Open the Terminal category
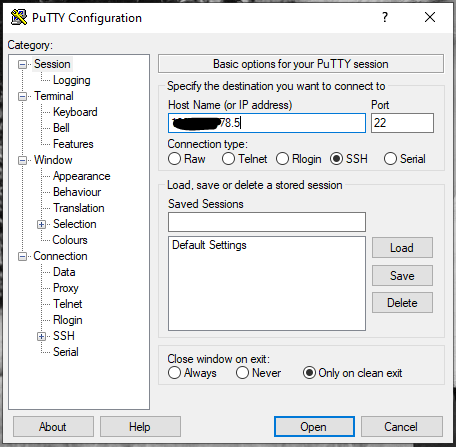Screen dimensions: 456x447 pos(54,96)
